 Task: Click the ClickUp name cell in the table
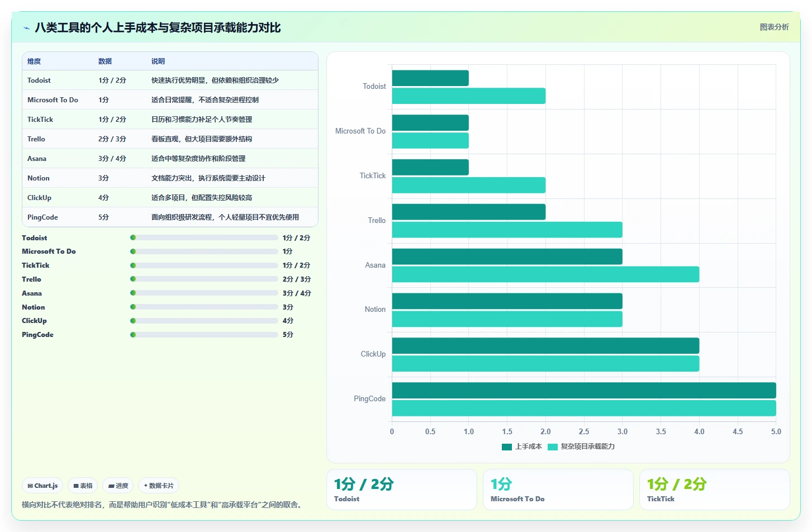click(39, 198)
